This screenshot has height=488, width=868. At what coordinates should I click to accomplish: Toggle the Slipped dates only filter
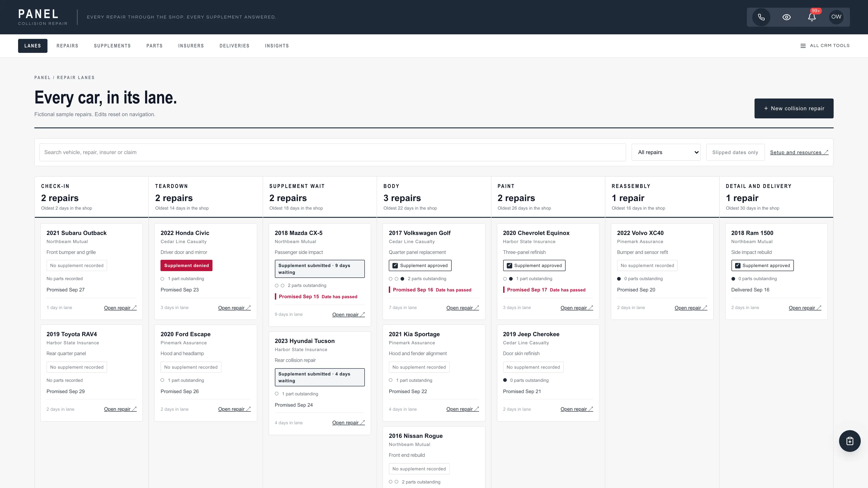click(735, 152)
